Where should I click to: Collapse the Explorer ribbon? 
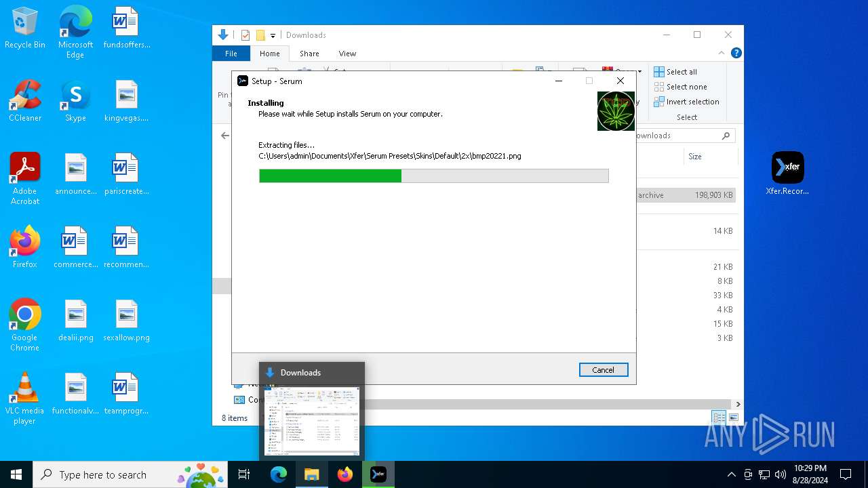pos(722,53)
